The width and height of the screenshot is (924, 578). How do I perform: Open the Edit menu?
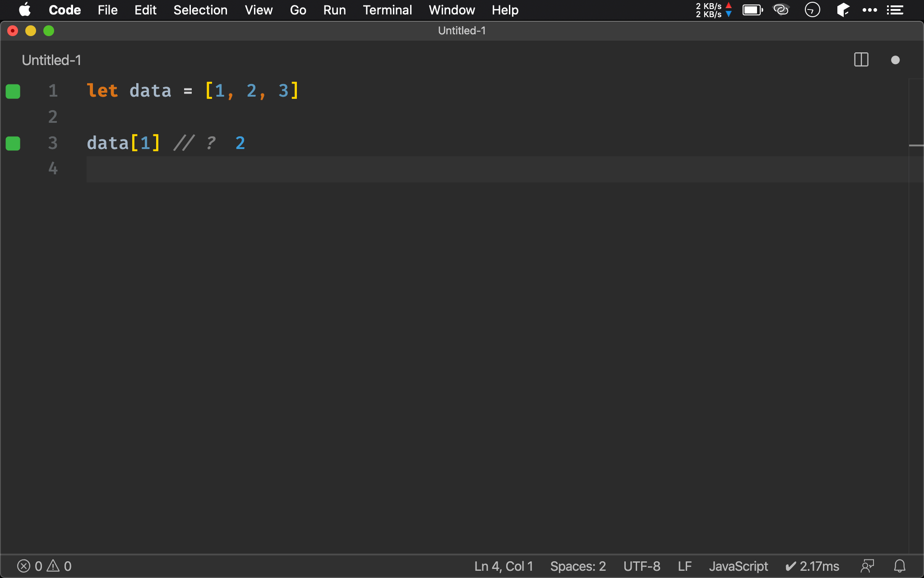(145, 10)
